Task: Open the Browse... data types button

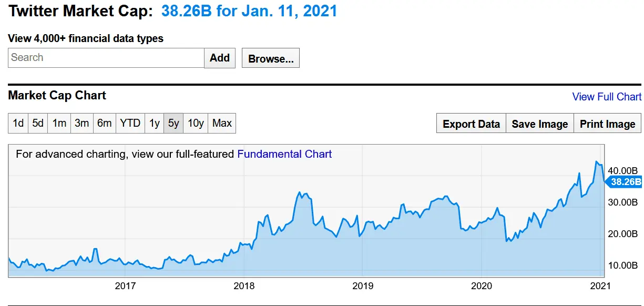Action: [271, 58]
